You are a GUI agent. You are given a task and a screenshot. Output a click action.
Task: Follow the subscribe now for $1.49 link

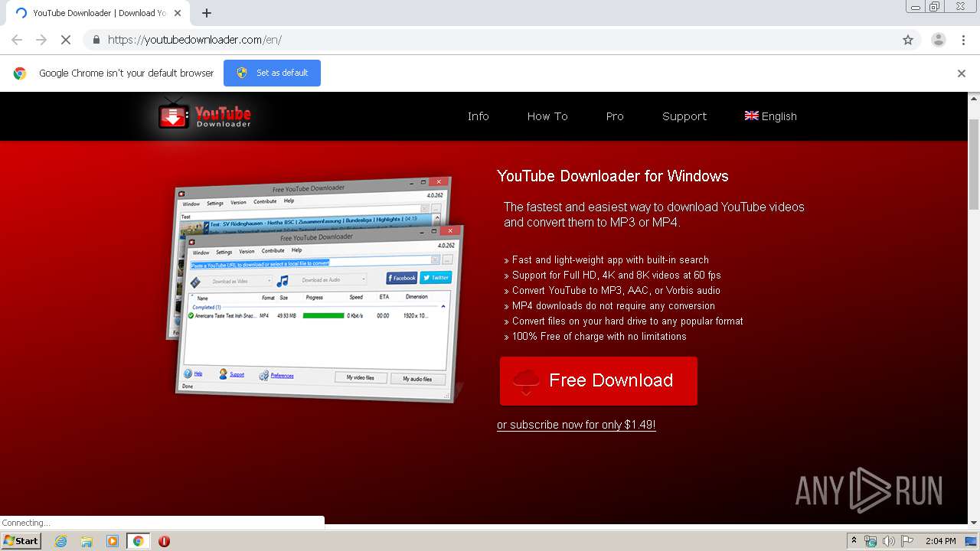577,425
